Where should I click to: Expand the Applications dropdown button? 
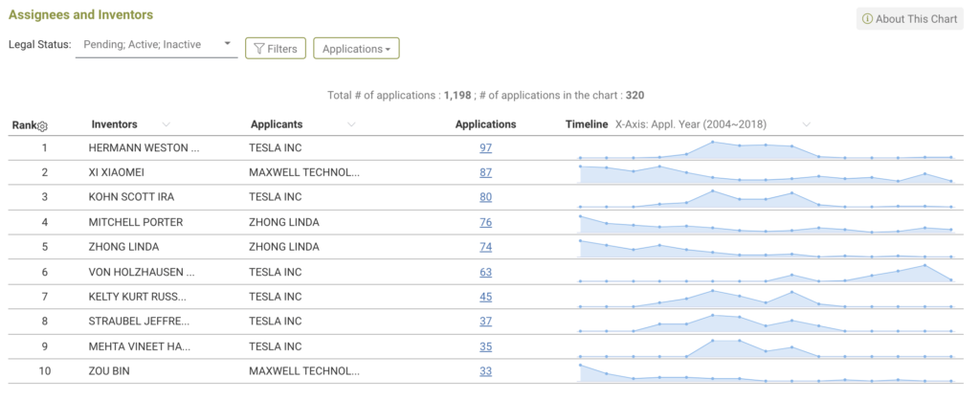click(x=356, y=48)
